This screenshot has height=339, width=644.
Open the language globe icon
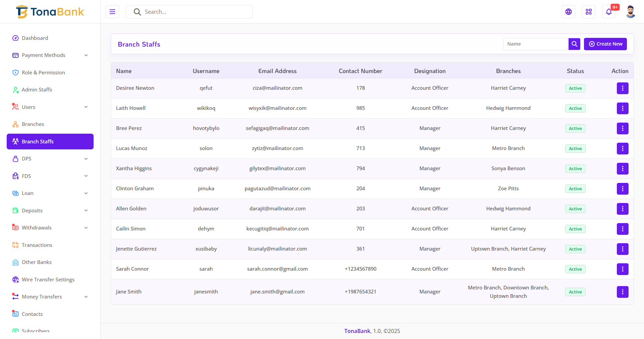(569, 12)
